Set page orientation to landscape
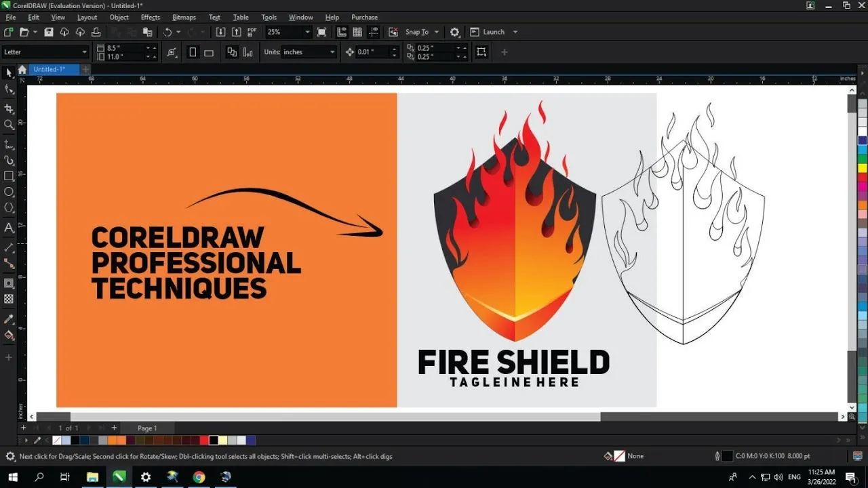868x488 pixels. (x=209, y=52)
